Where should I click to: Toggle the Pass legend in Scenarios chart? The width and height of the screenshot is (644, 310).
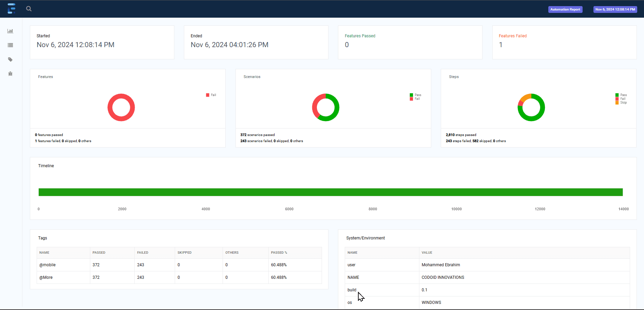(412, 95)
